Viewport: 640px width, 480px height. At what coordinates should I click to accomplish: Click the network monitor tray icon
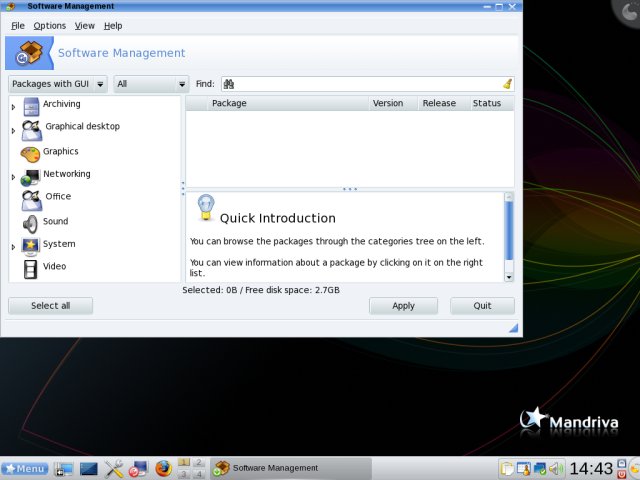(540, 469)
